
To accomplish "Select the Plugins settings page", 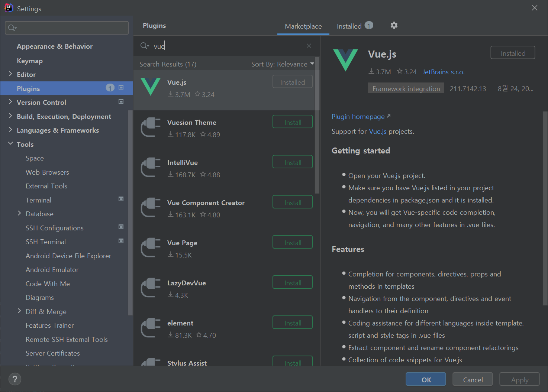I will click(67, 88).
